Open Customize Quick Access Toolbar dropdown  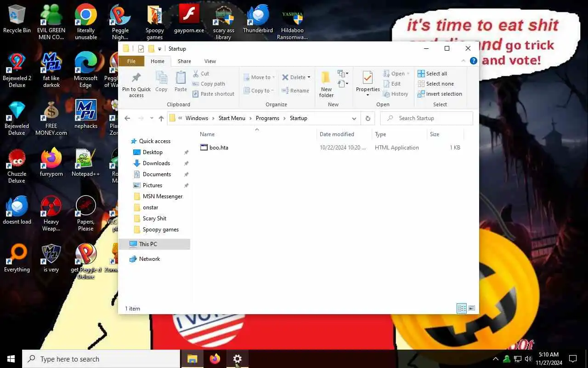click(x=159, y=49)
